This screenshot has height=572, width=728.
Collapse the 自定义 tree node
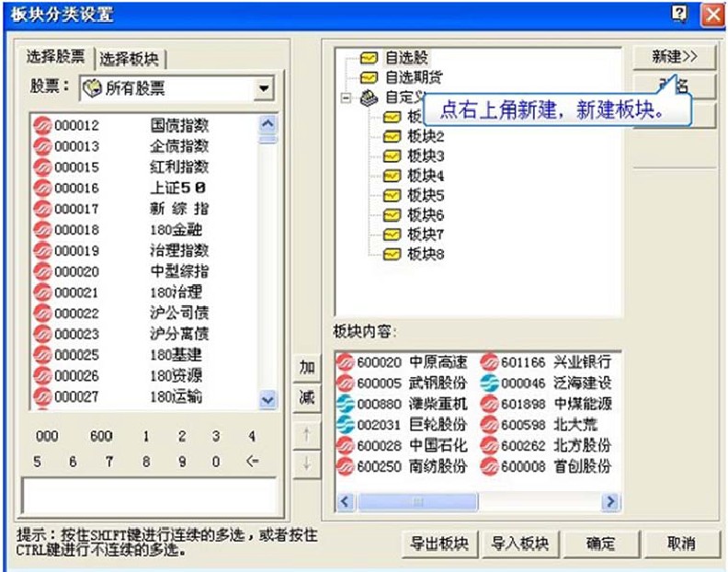click(x=347, y=97)
